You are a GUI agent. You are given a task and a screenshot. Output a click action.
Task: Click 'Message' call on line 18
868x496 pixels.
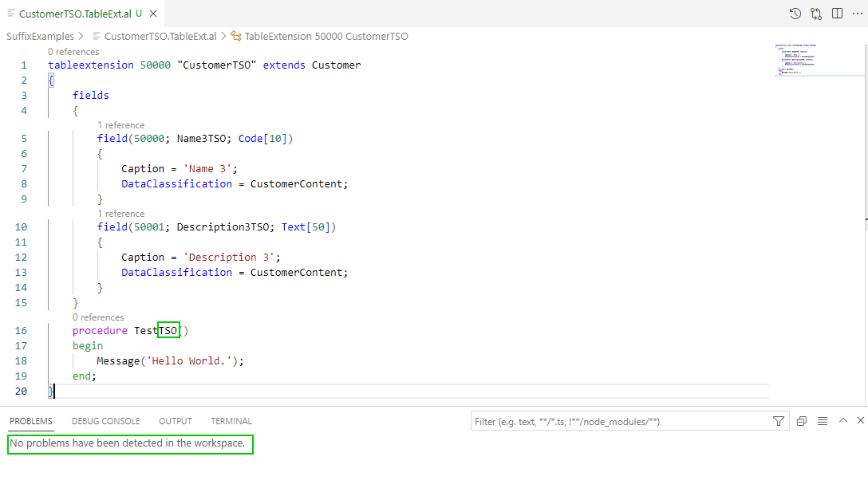point(118,361)
